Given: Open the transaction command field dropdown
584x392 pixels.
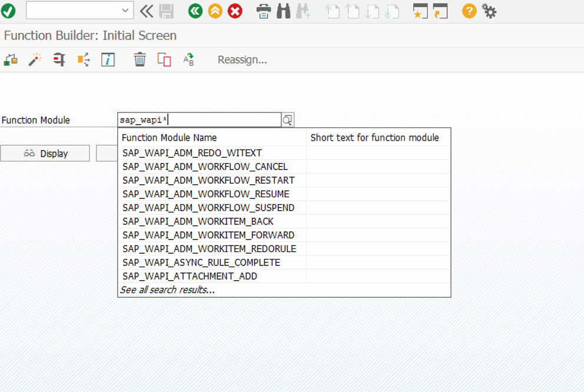Looking at the screenshot, I should pyautogui.click(x=125, y=11).
